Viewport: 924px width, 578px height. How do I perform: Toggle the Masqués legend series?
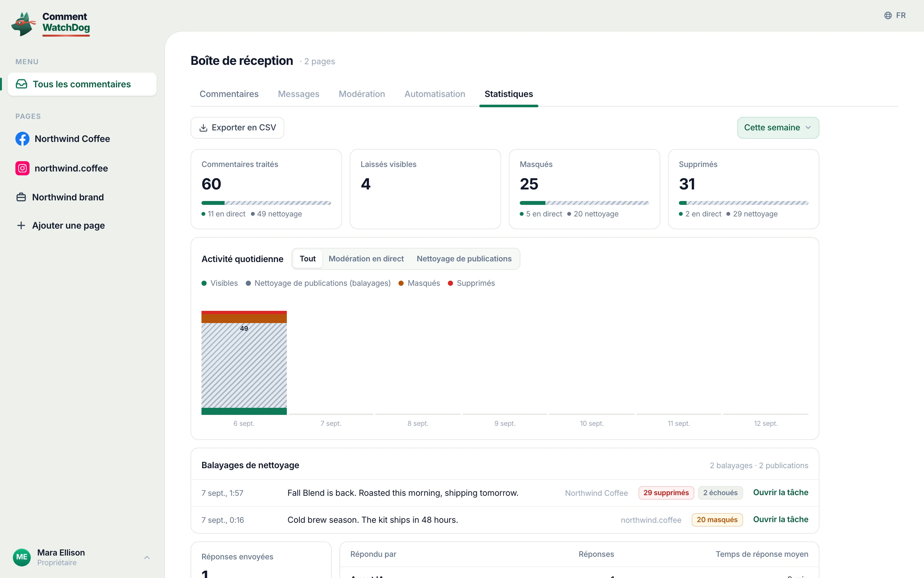(x=419, y=283)
